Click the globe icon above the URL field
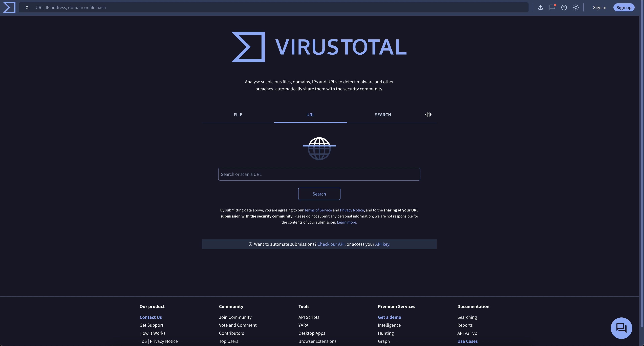644x346 pixels. click(x=319, y=148)
